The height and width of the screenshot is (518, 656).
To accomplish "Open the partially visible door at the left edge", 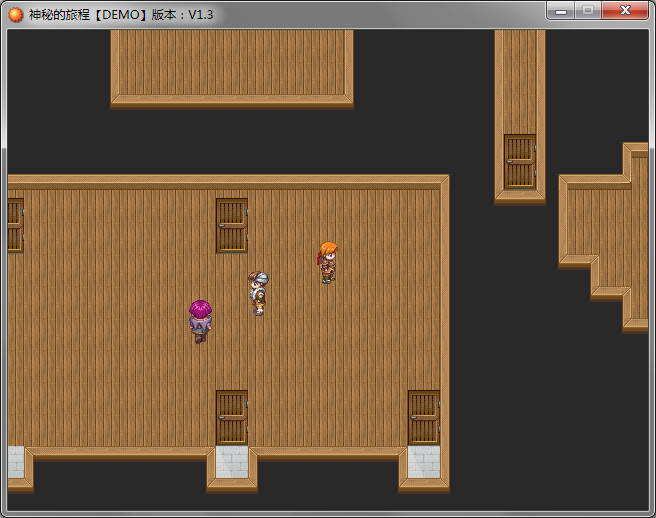I will [x=14, y=225].
